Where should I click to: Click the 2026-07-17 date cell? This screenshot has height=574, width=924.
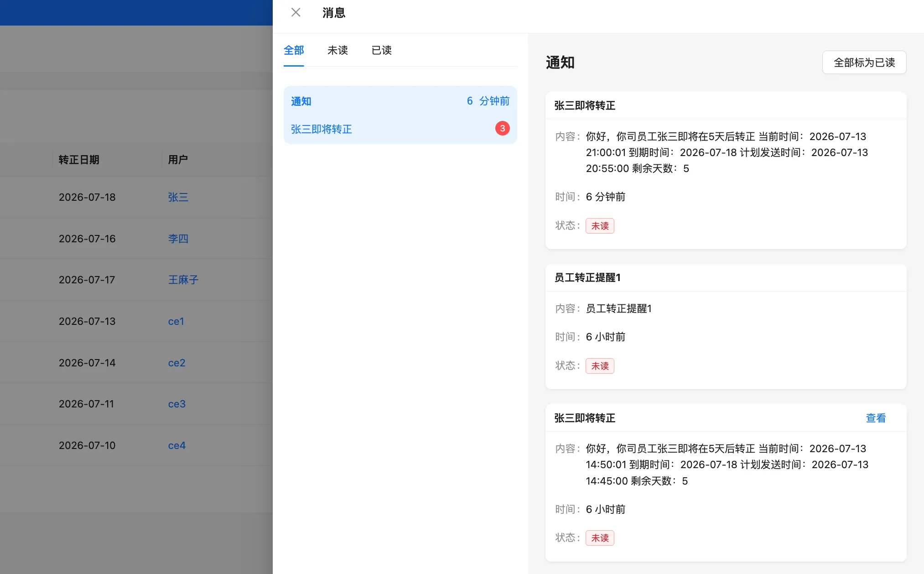pyautogui.click(x=87, y=280)
